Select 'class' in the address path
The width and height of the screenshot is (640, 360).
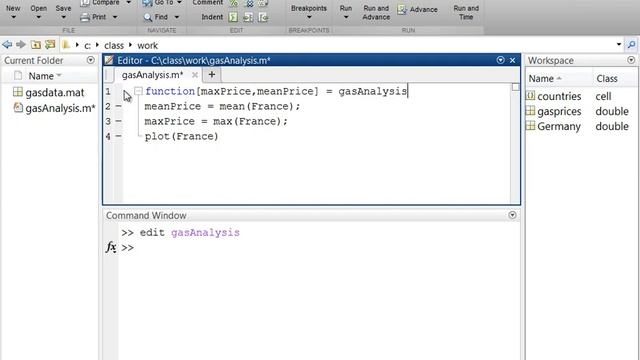tap(113, 45)
